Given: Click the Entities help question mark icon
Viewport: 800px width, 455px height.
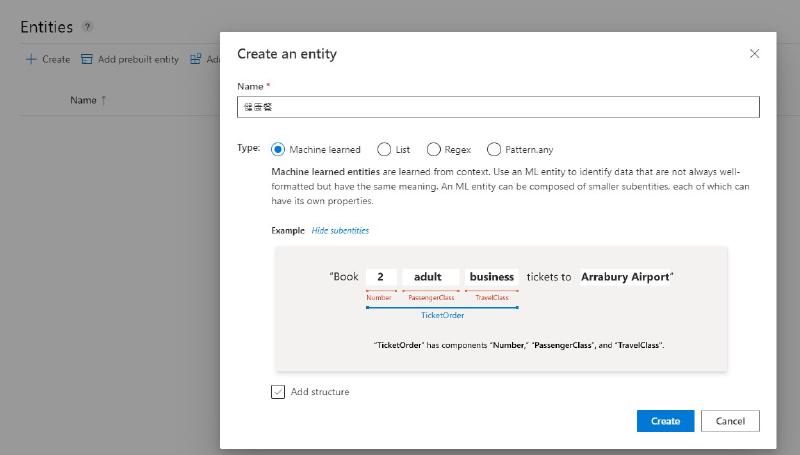Looking at the screenshot, I should click(88, 27).
